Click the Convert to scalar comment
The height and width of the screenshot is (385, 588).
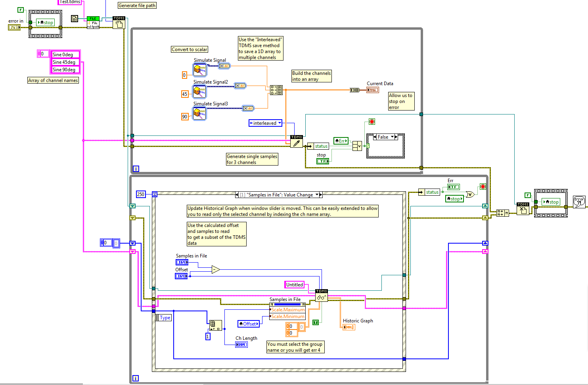190,50
